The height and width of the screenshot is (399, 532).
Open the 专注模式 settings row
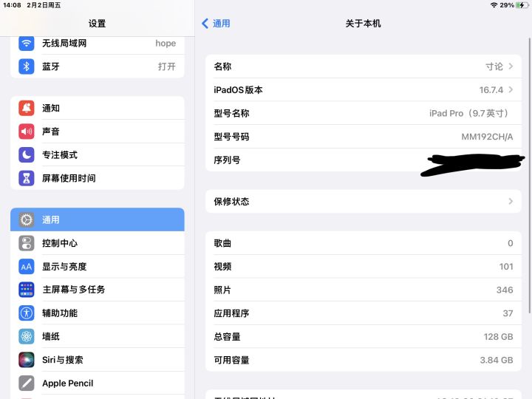pyautogui.click(x=98, y=155)
